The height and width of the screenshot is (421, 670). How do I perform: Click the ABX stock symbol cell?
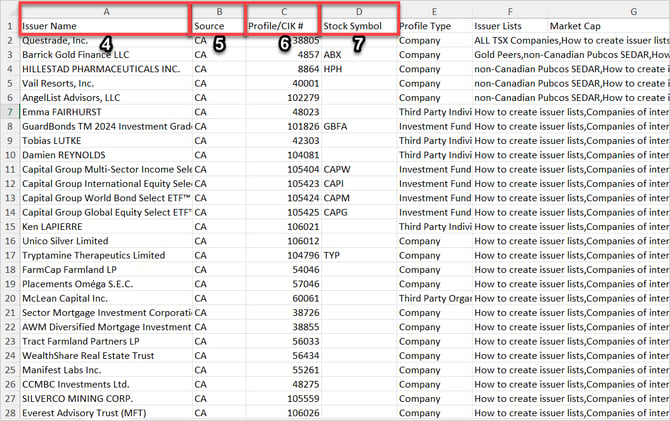click(359, 55)
